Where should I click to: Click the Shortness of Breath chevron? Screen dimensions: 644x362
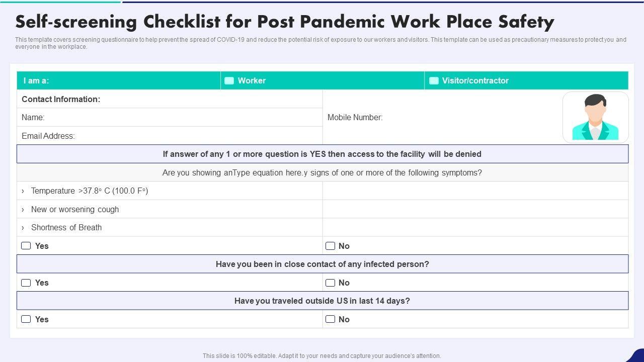23,228
